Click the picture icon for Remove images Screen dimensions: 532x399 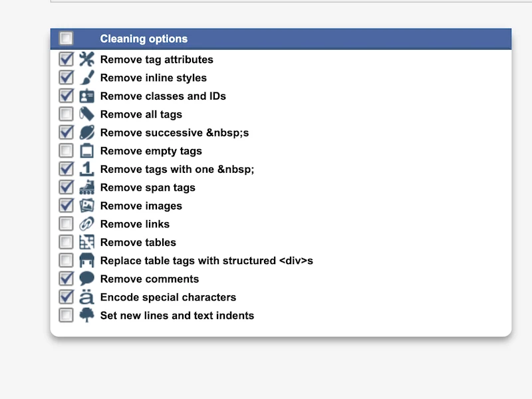(87, 205)
